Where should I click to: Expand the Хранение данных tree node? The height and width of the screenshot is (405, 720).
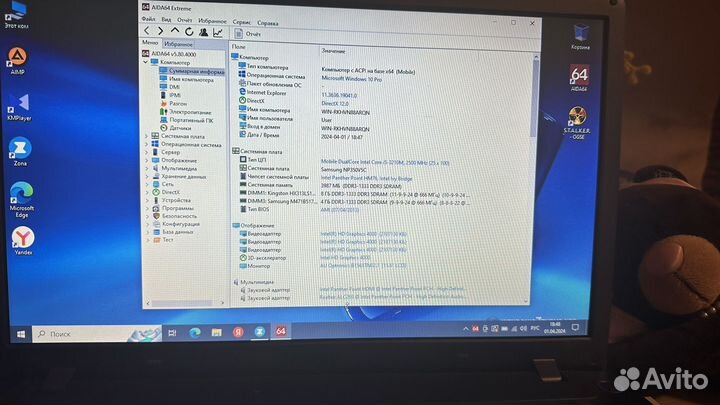[147, 176]
